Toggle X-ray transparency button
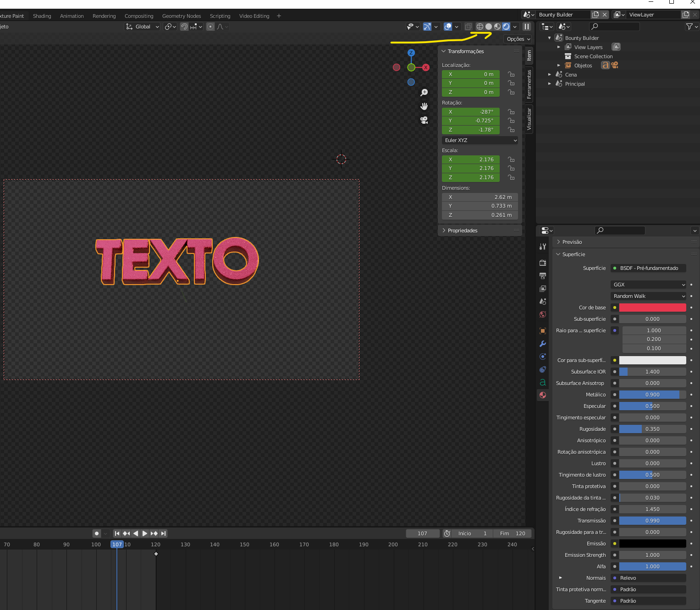Screen dimensions: 700x610 [468, 27]
